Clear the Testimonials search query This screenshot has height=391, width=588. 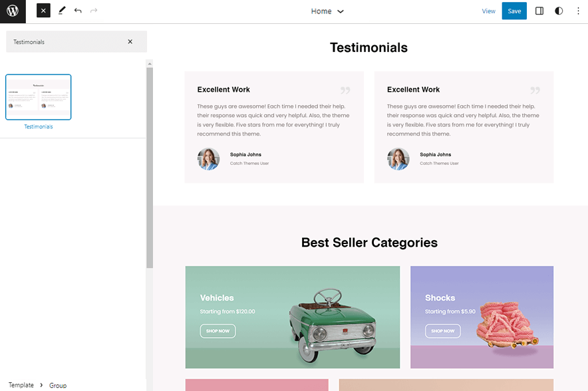pos(130,41)
